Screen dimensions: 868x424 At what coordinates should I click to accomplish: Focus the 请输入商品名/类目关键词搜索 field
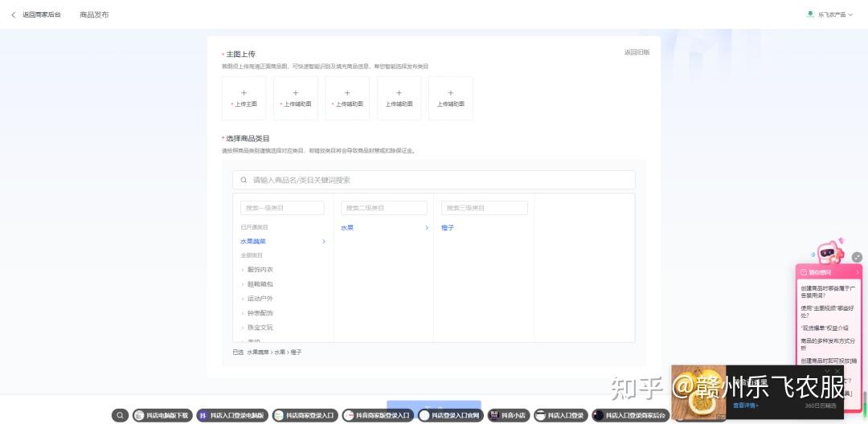tap(433, 180)
